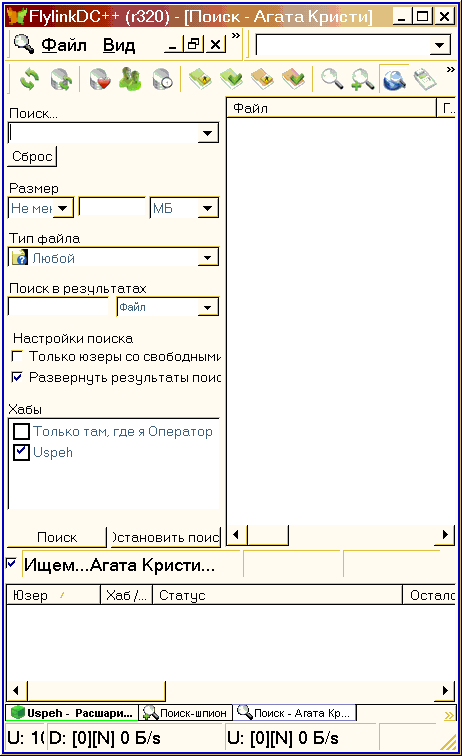Click the magnifier icon left of Файл menu

[24, 44]
